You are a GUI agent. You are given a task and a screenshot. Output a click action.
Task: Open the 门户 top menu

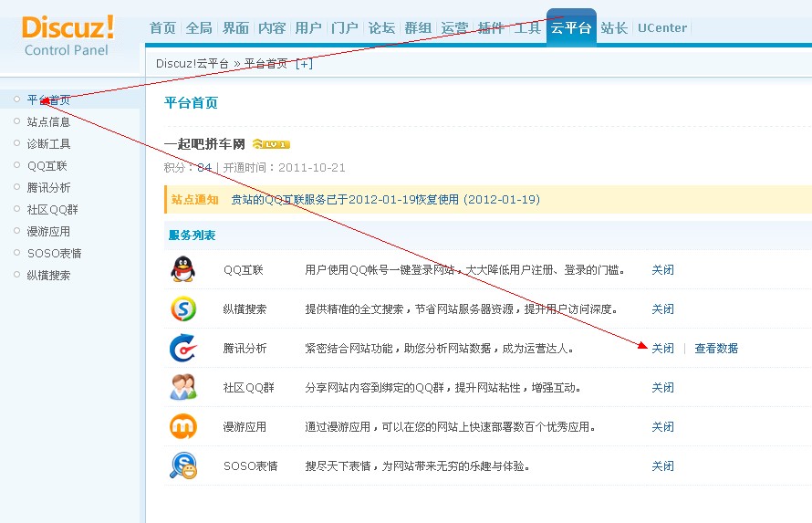coord(345,28)
